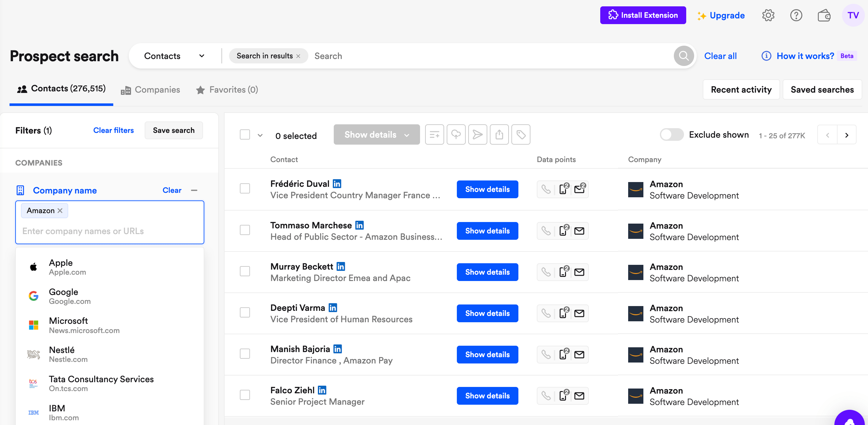The image size is (868, 425).
Task: Click the Clear filters link
Action: pos(113,130)
